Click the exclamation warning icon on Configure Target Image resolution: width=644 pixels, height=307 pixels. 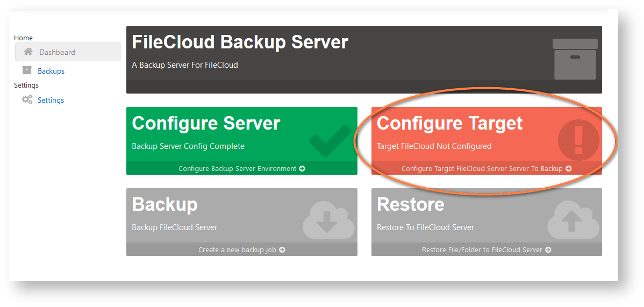click(x=578, y=140)
